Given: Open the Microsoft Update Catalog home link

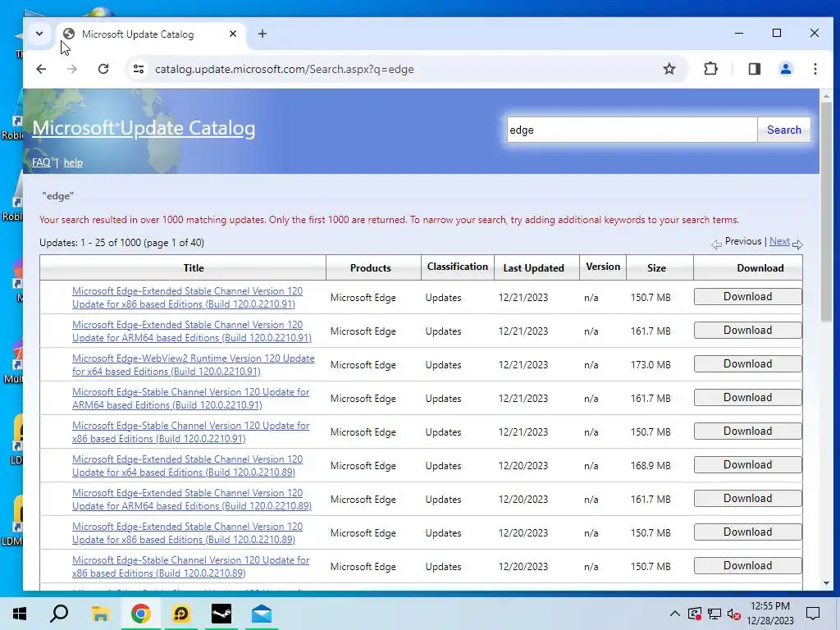Looking at the screenshot, I should tap(144, 128).
